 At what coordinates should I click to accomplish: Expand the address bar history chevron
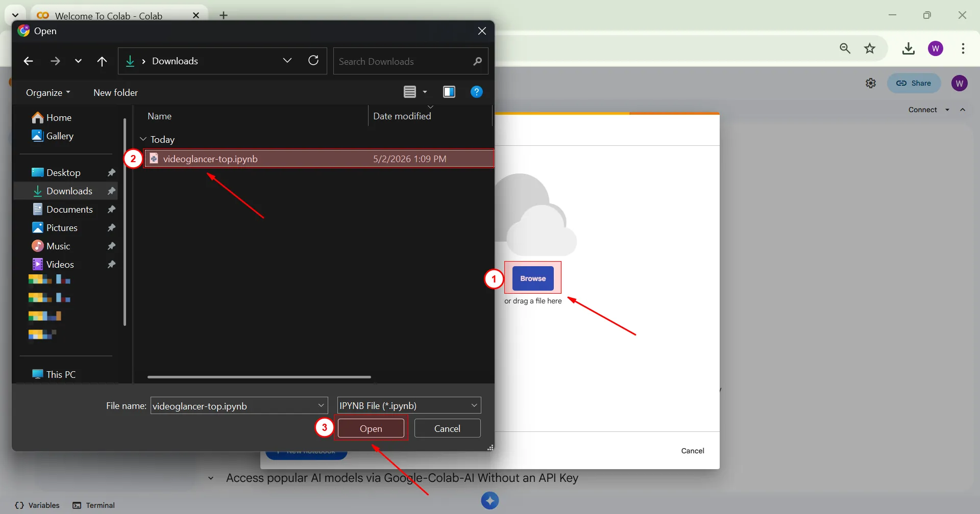287,61
